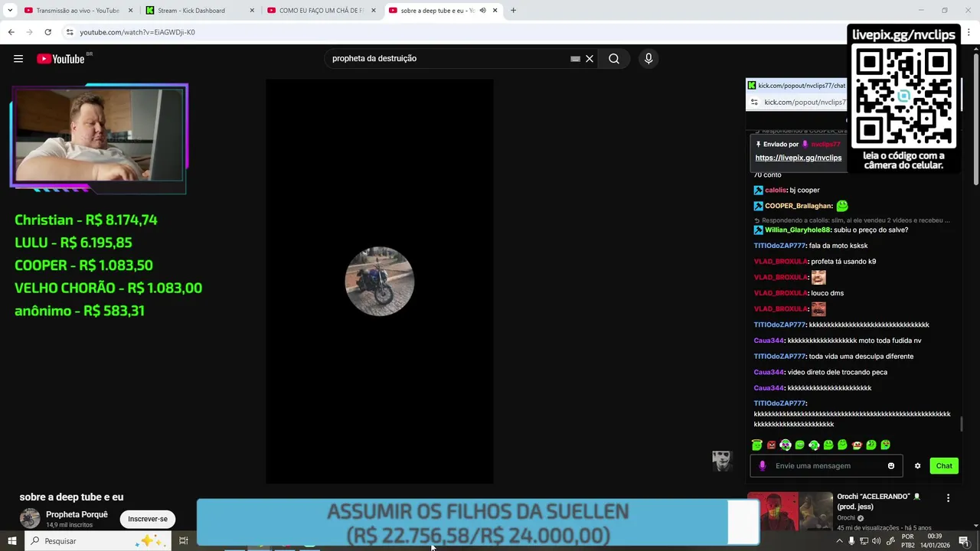View site information icon in address bar
Image resolution: width=980 pixels, height=551 pixels.
tap(70, 32)
